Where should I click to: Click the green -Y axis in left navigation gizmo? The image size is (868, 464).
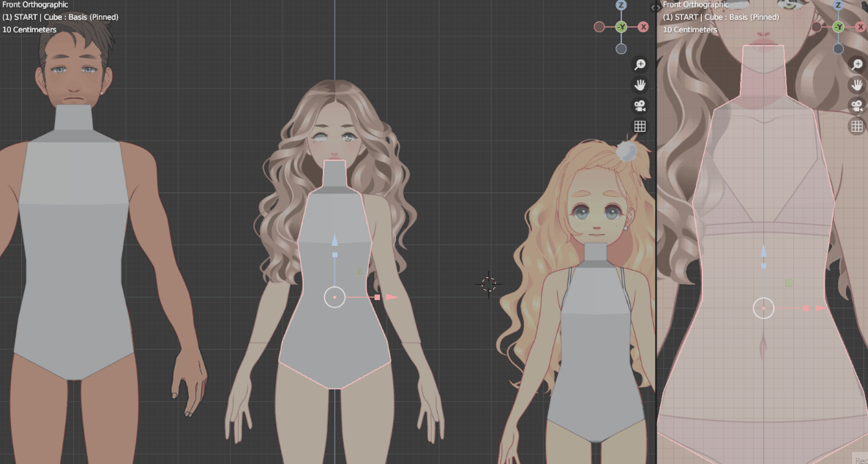pyautogui.click(x=621, y=27)
